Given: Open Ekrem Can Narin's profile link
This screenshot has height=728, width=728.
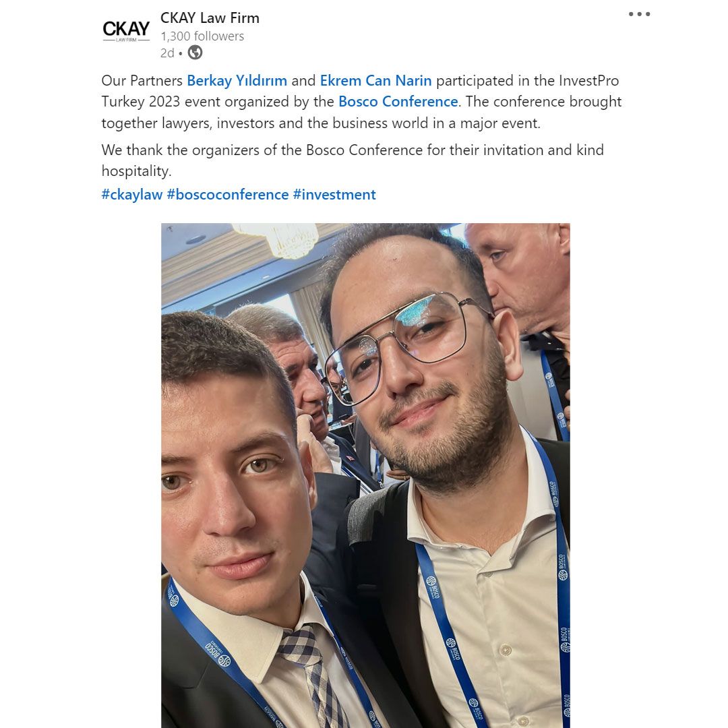Looking at the screenshot, I should (375, 80).
